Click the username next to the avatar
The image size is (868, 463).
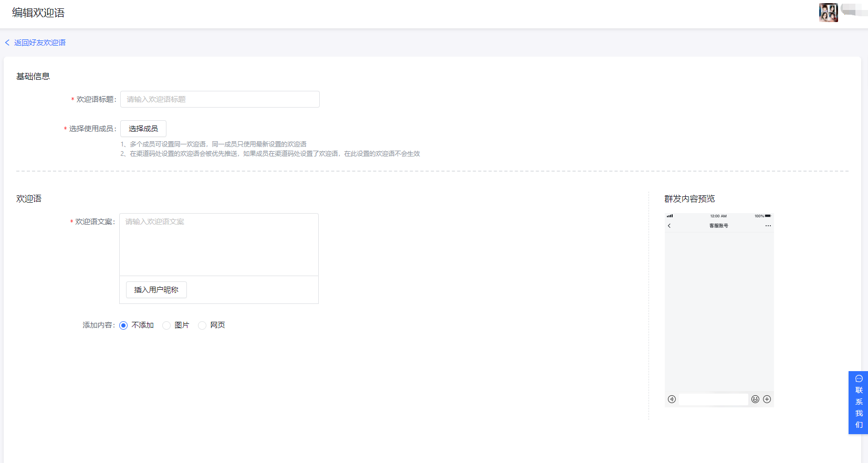(x=853, y=9)
